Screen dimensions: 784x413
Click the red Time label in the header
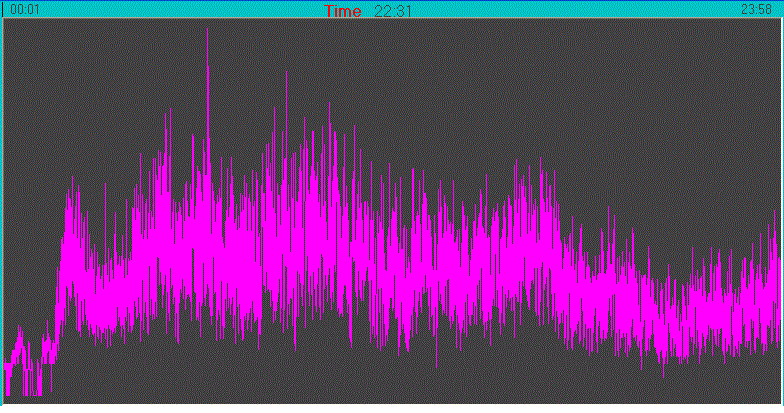point(343,11)
